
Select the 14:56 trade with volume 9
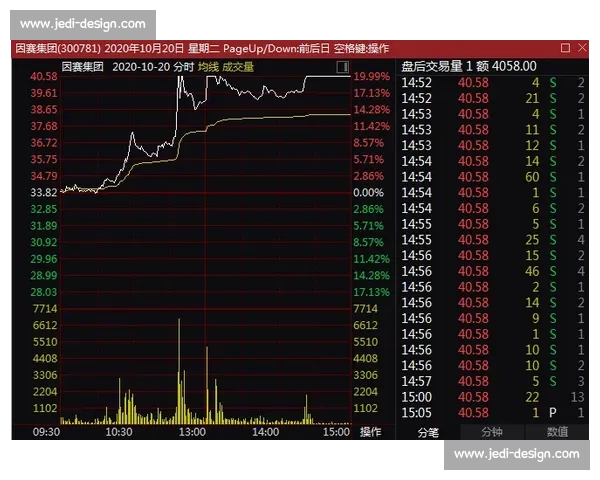click(x=492, y=318)
